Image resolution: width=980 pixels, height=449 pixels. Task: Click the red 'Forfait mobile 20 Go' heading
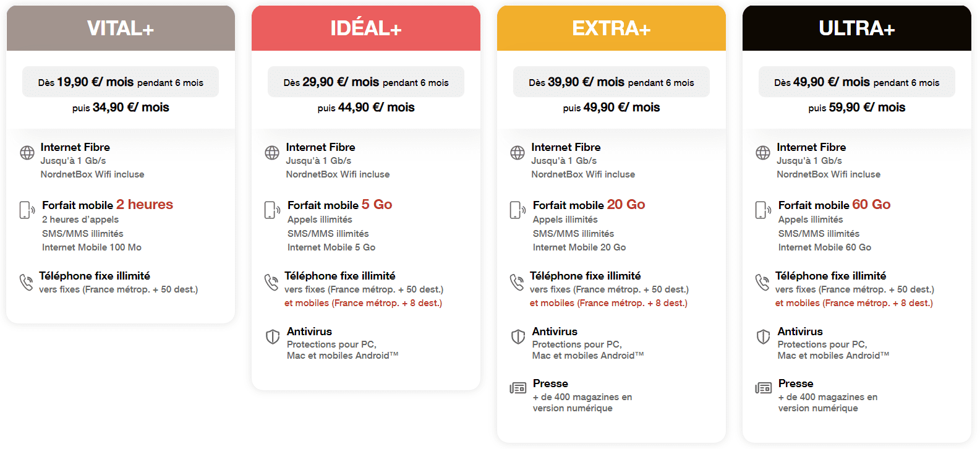589,205
